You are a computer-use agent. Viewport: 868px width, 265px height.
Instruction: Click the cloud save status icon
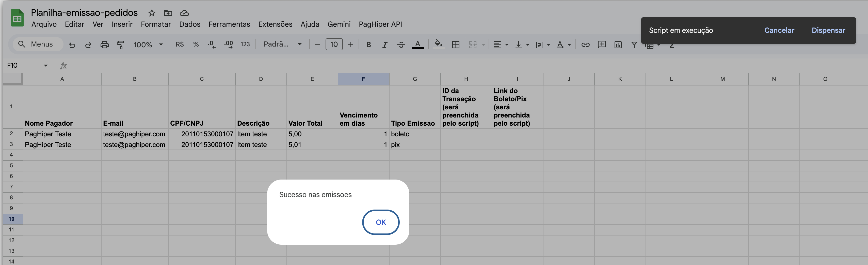pos(184,13)
